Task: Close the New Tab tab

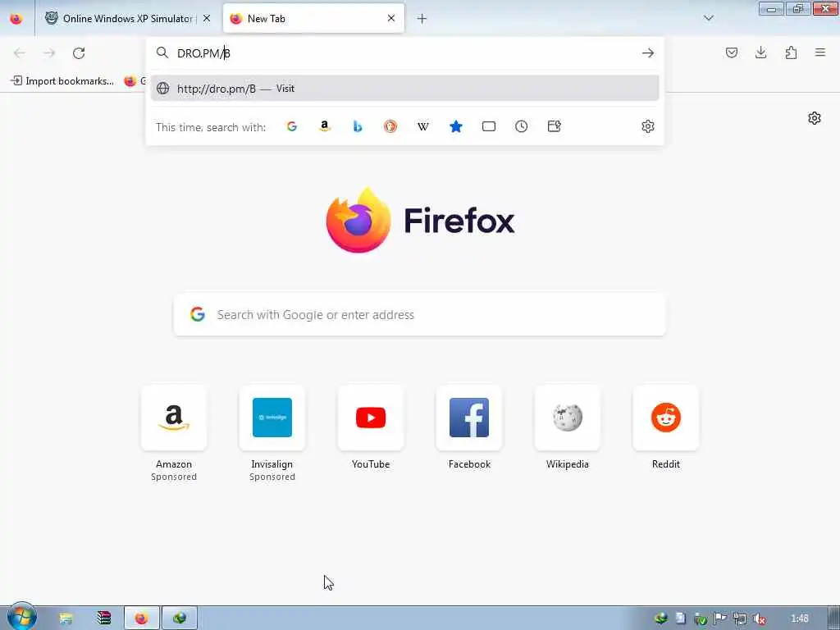Action: pyautogui.click(x=391, y=18)
